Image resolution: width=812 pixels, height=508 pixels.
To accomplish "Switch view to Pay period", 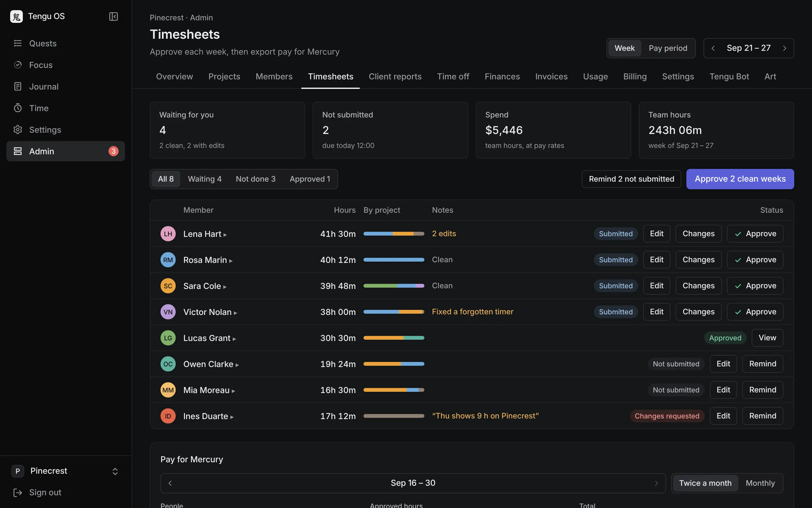I will pyautogui.click(x=668, y=48).
